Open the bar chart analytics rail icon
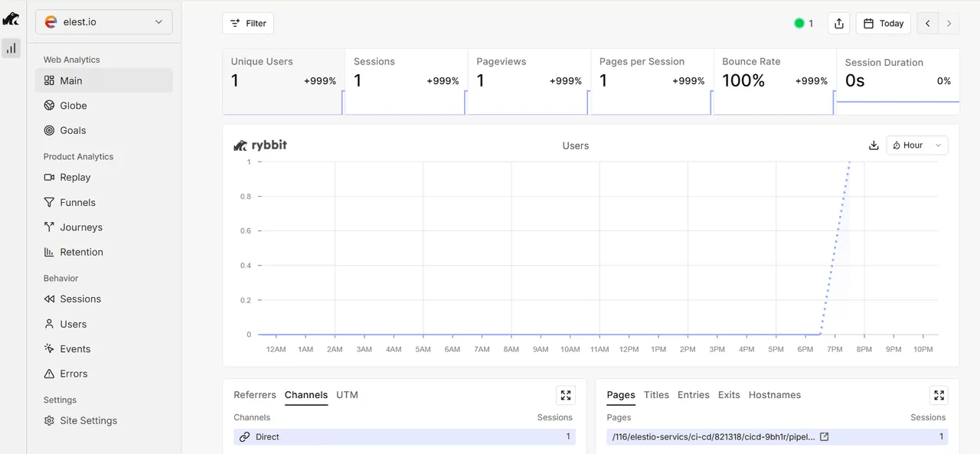The width and height of the screenshot is (980, 454). [11, 48]
